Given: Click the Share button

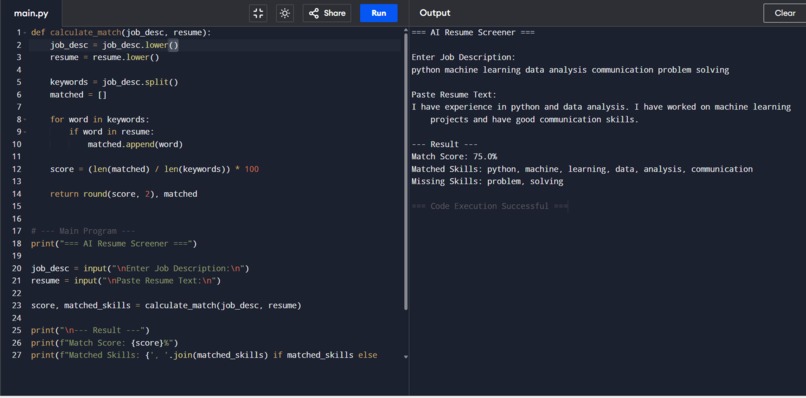Looking at the screenshot, I should (x=327, y=13).
